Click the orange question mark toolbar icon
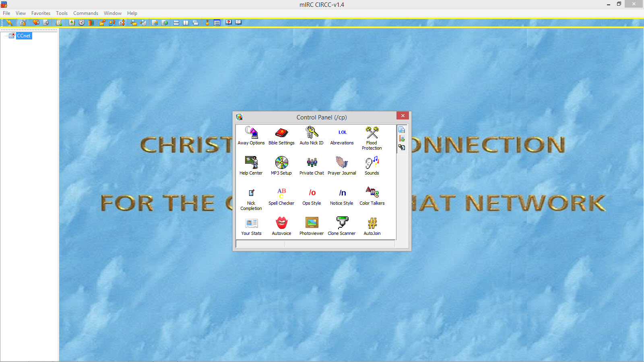Image resolution: width=644 pixels, height=362 pixels. 207,23
